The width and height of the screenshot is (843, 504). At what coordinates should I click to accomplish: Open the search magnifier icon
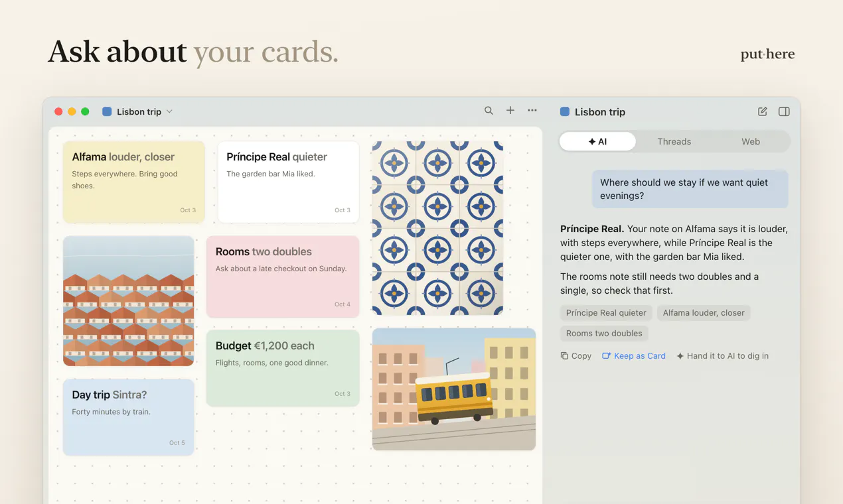point(489,111)
